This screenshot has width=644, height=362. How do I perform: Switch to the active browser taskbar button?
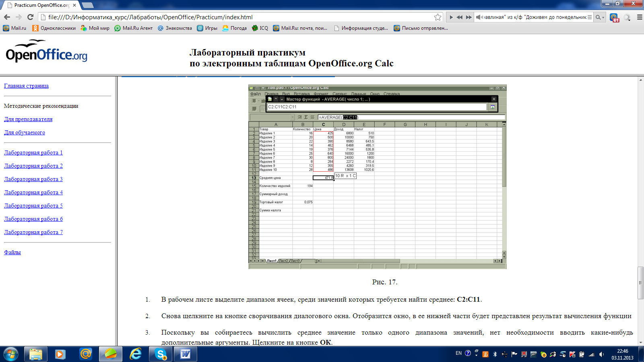(110, 354)
